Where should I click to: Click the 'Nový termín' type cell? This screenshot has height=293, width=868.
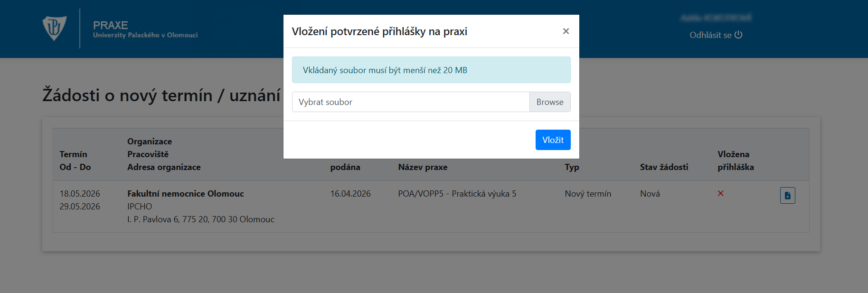tap(587, 194)
